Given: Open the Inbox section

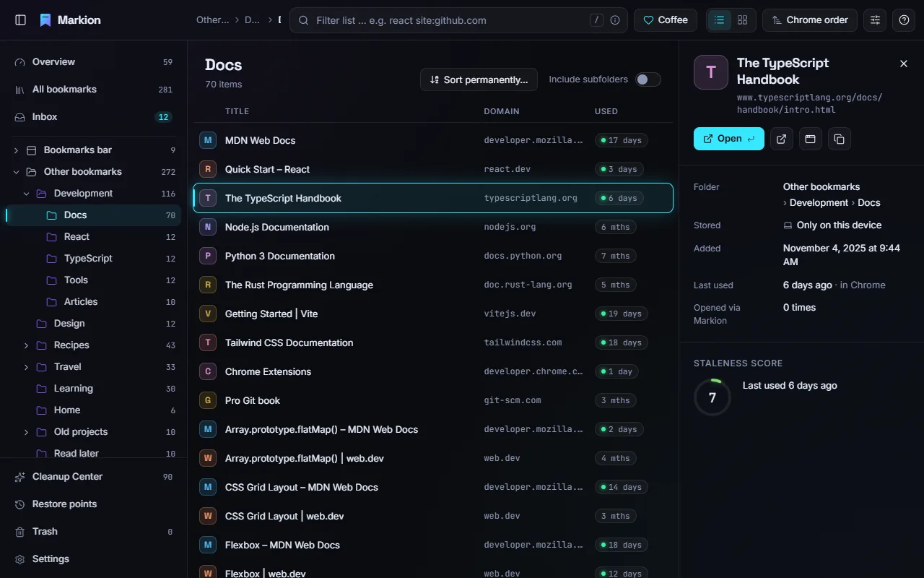Looking at the screenshot, I should (94, 117).
